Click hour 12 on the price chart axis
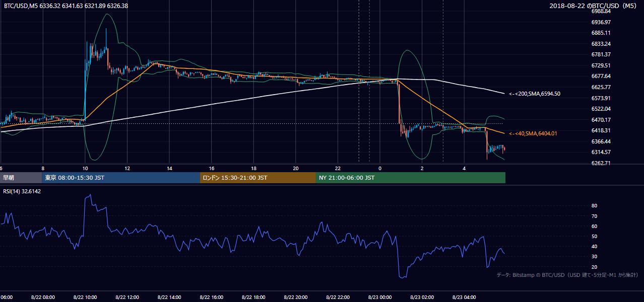Image resolution: width=644 pixels, height=302 pixels. point(127,169)
